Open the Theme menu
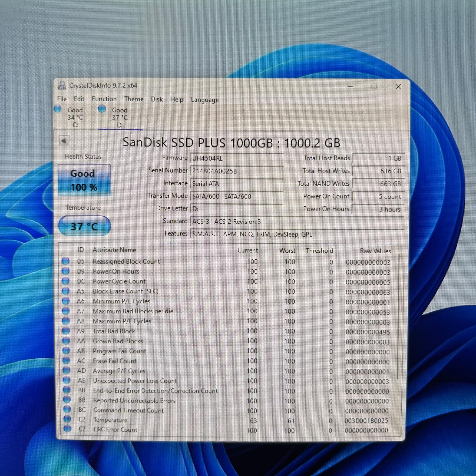This screenshot has width=476, height=476. [x=134, y=99]
